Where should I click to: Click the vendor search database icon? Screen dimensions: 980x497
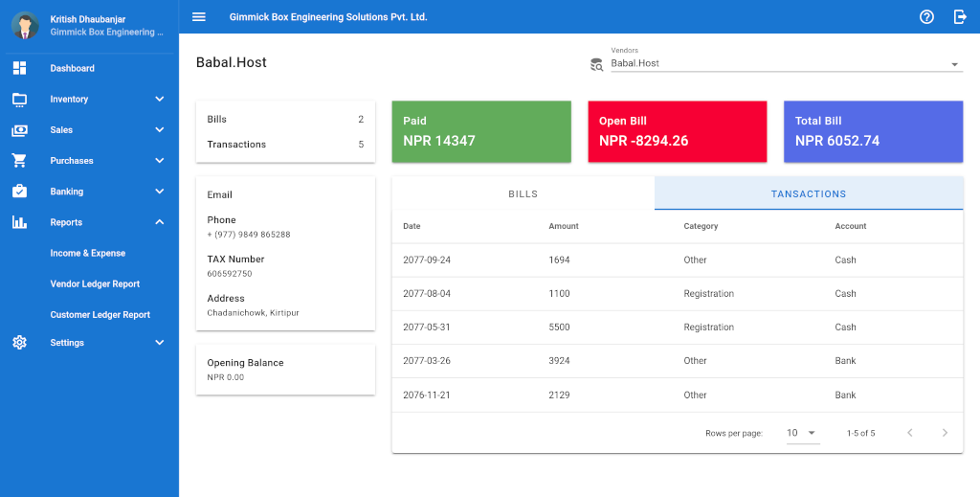[596, 64]
